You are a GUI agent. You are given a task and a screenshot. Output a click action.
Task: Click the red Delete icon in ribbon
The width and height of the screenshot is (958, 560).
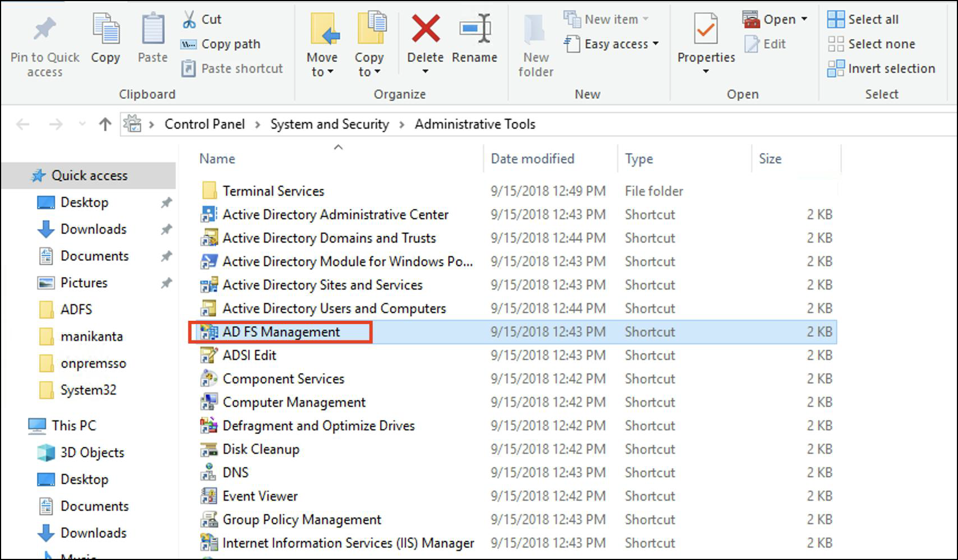[425, 29]
